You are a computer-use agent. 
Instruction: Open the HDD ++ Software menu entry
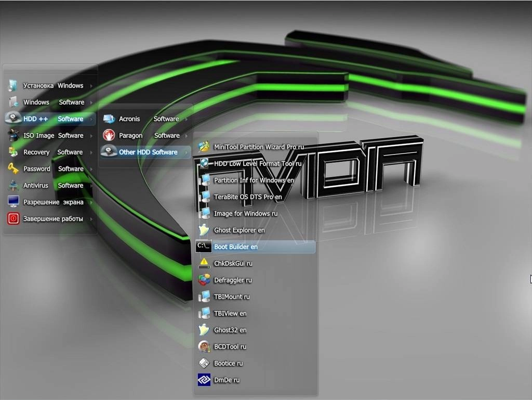[x=50, y=119]
